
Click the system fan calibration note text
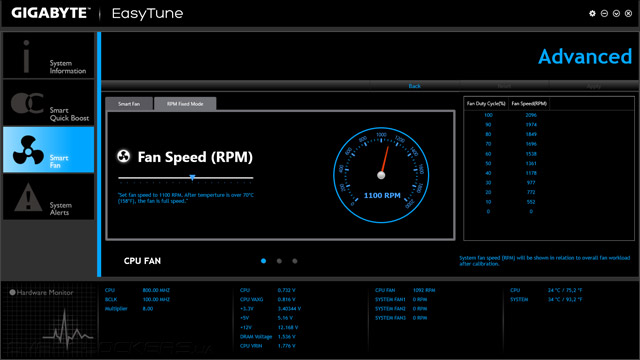point(544,261)
